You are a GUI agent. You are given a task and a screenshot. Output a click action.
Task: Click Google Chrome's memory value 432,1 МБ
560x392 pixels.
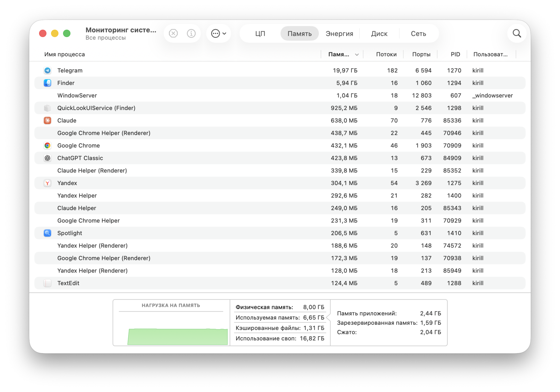344,145
